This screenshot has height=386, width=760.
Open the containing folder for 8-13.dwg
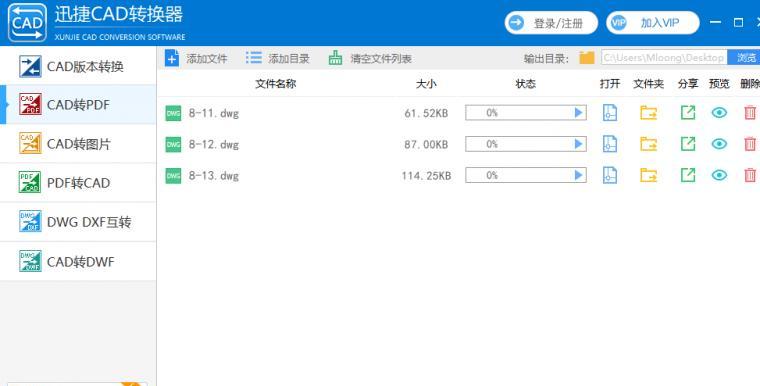(649, 175)
